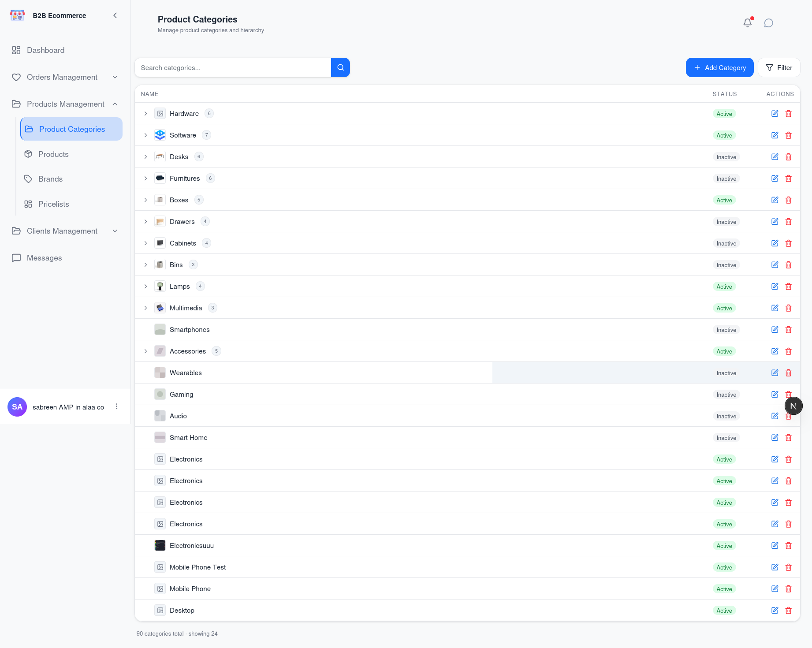Expand the Hardware category row
This screenshot has width=812, height=648.
[x=145, y=114]
